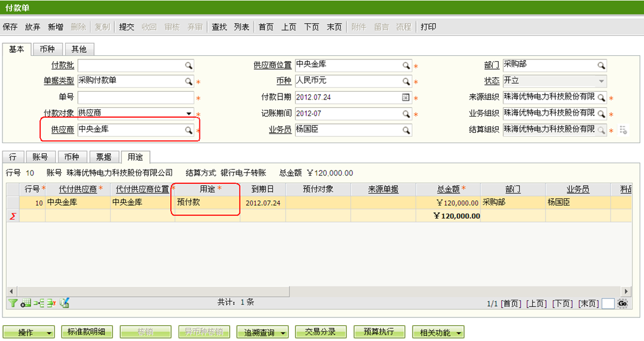Click the copy-and-edit icon below the grid
644x341 pixels.
click(x=64, y=303)
